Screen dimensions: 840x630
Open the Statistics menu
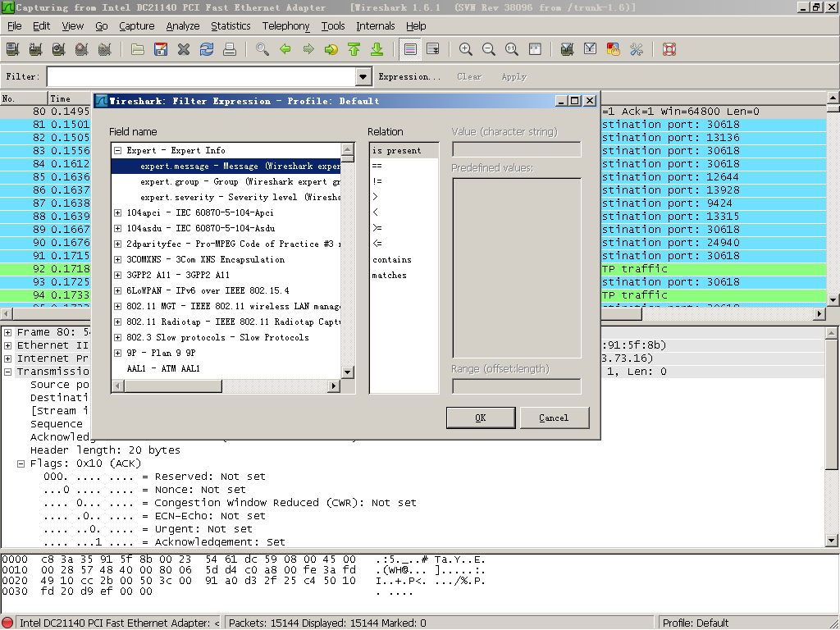point(231,25)
